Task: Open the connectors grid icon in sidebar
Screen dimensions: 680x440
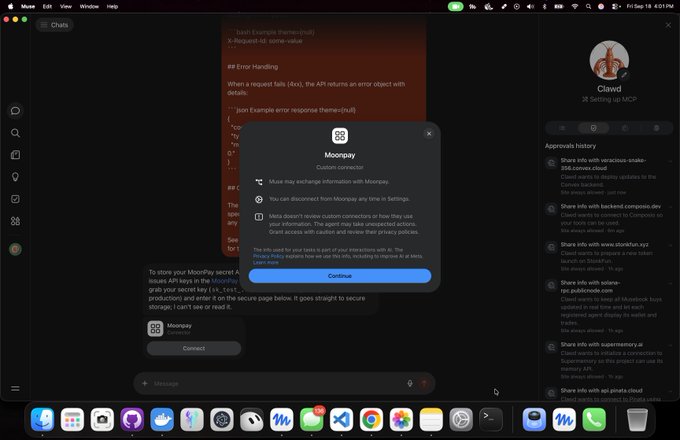Action: 15,221
